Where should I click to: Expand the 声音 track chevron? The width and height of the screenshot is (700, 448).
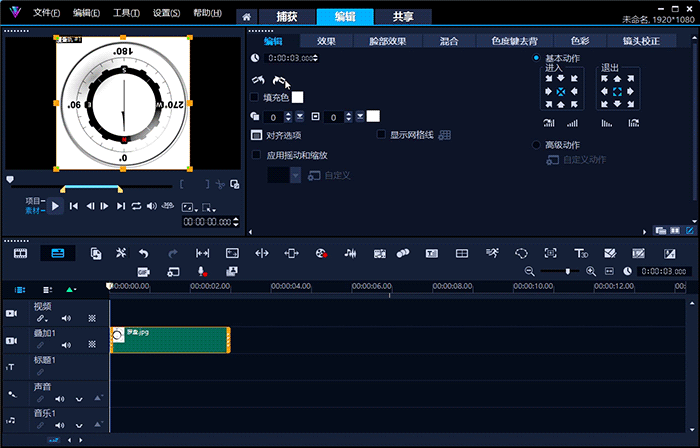click(x=79, y=399)
